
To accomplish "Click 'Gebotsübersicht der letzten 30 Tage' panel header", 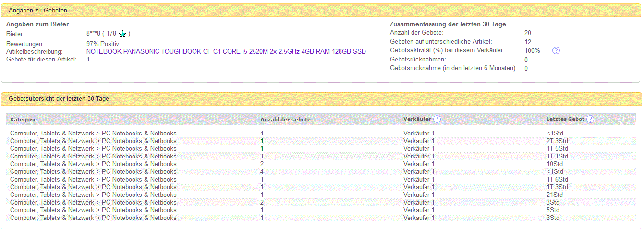I will [x=59, y=99].
